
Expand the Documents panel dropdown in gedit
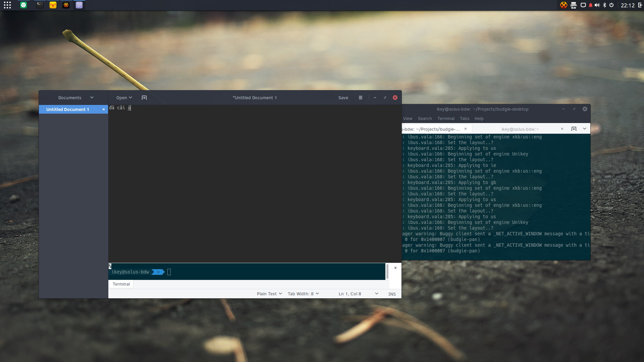click(x=92, y=98)
